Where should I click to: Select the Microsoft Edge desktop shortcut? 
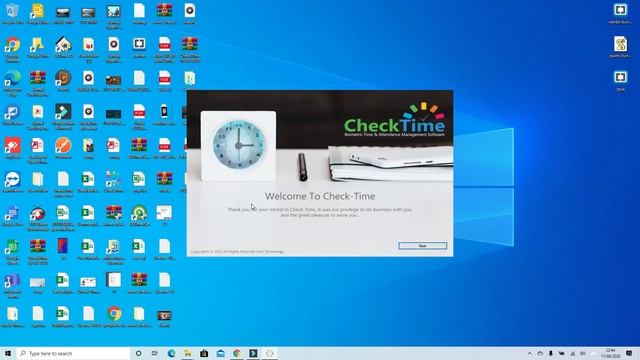pos(12,78)
